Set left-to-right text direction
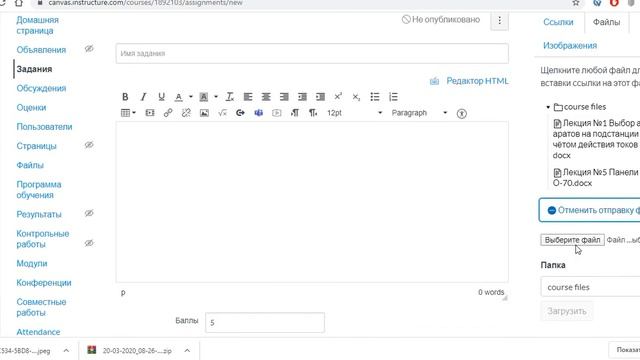640x360 pixels. pos(295,113)
